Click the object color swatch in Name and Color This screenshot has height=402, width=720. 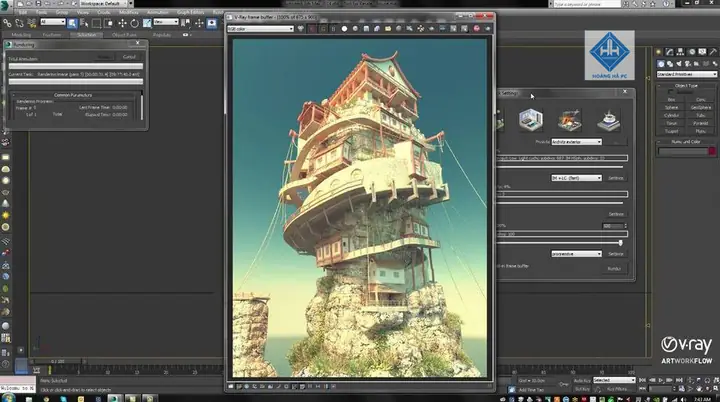click(712, 151)
